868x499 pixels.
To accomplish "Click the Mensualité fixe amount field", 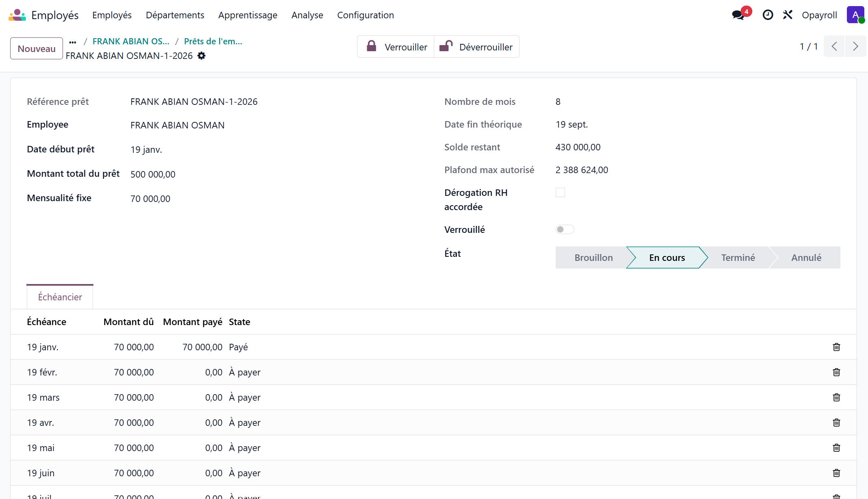I will (x=150, y=199).
